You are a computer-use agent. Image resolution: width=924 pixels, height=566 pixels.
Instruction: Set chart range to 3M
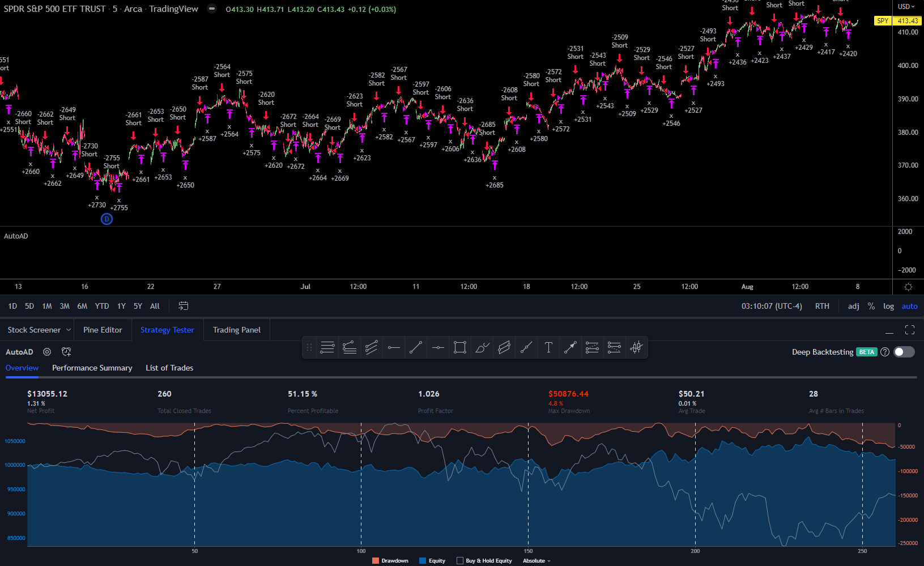(x=65, y=306)
